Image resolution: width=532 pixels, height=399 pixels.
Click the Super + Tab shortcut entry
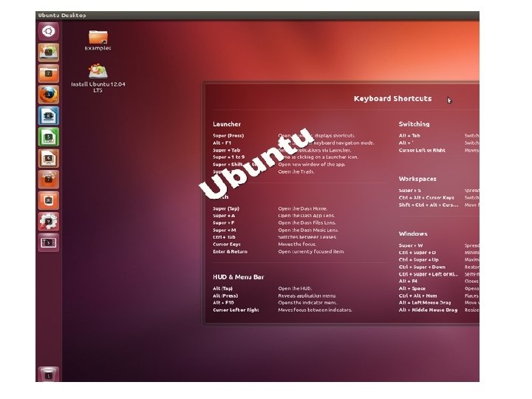tap(226, 150)
